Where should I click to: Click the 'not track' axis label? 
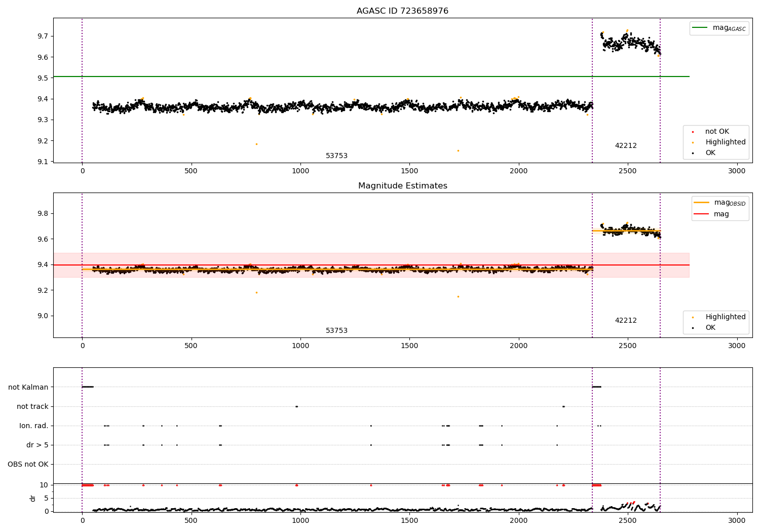(32, 406)
